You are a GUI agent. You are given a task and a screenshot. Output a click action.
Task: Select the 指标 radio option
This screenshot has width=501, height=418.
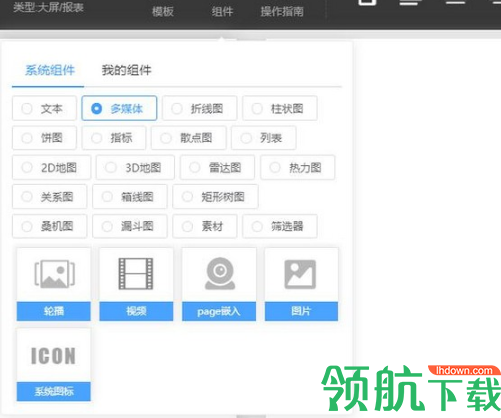(x=114, y=138)
